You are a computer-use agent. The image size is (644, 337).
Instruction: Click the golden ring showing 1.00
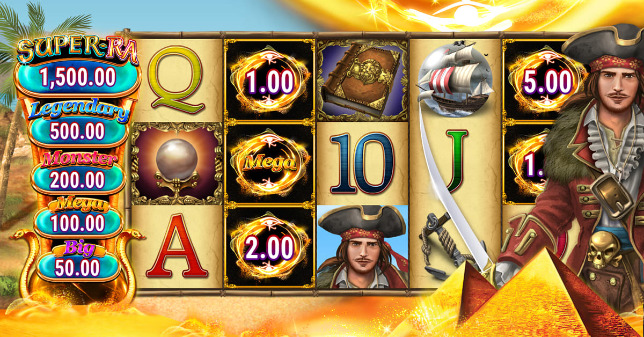(269, 81)
